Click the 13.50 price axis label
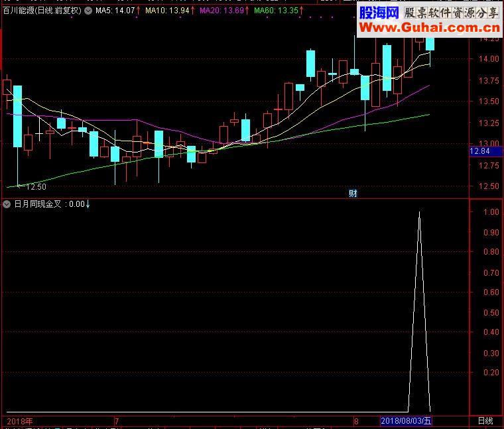Screen dimensions: 504x429 [489, 101]
